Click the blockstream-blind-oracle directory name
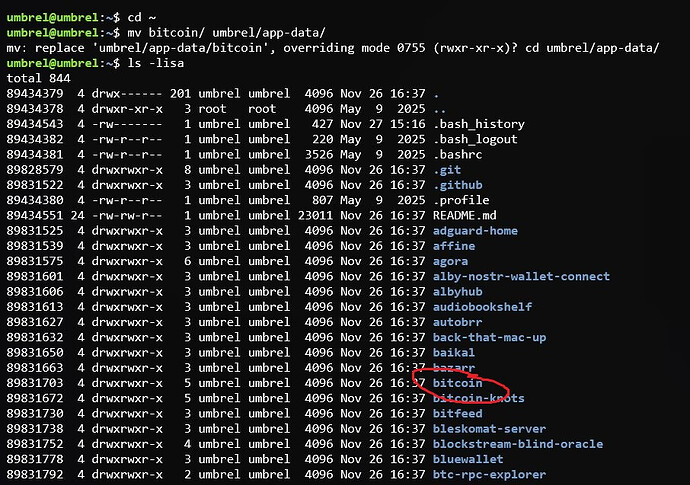 click(x=517, y=444)
